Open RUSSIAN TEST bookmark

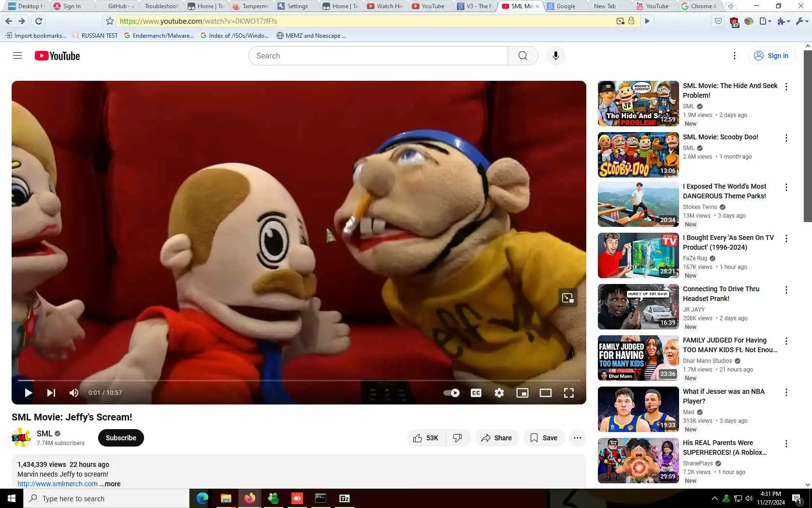tap(95, 35)
